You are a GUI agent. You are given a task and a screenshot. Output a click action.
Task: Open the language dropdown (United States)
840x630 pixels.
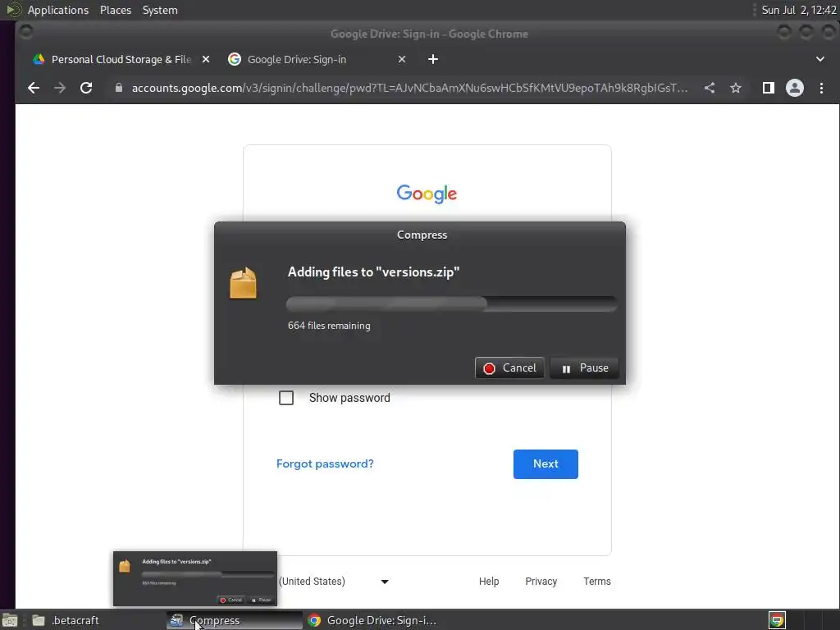pos(334,582)
